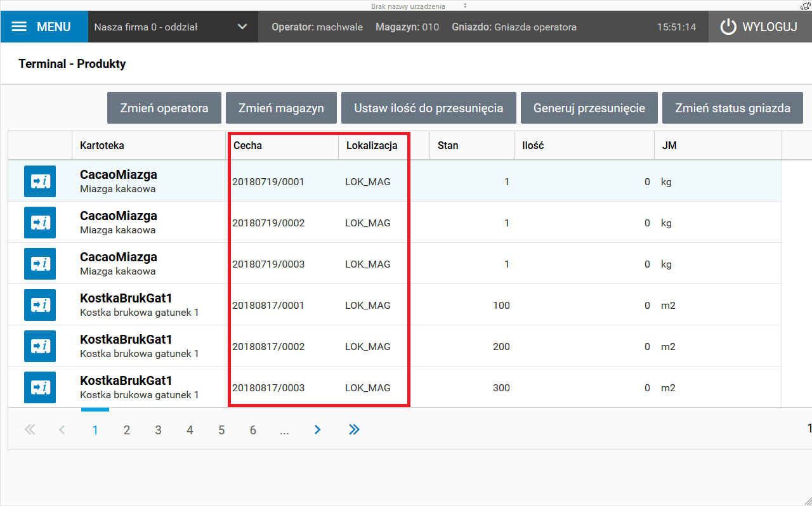Click Ustaw ilość do przesunięcia button
812x506 pixels.
tap(429, 108)
